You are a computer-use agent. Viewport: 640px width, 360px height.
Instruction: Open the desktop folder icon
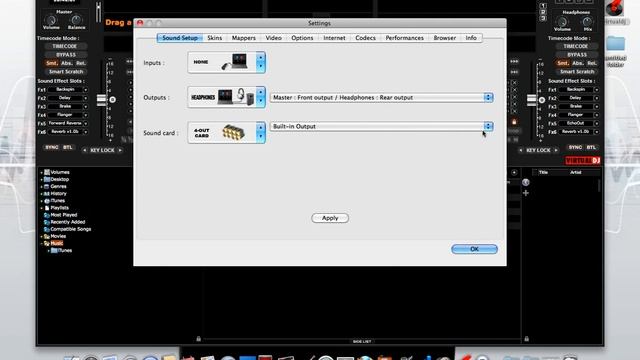click(616, 43)
